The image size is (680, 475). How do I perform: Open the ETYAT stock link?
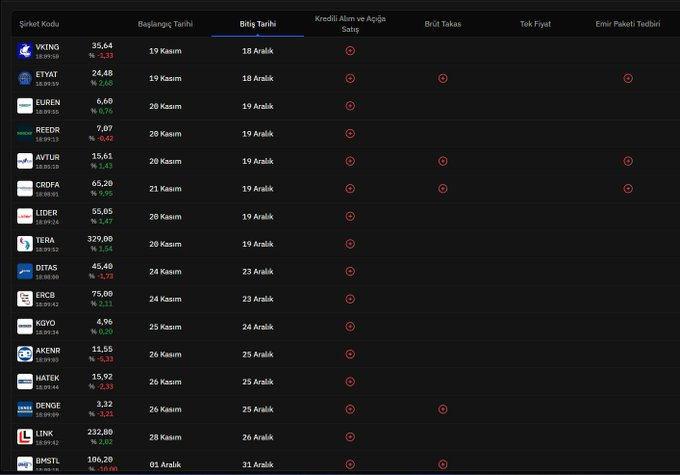[46, 75]
